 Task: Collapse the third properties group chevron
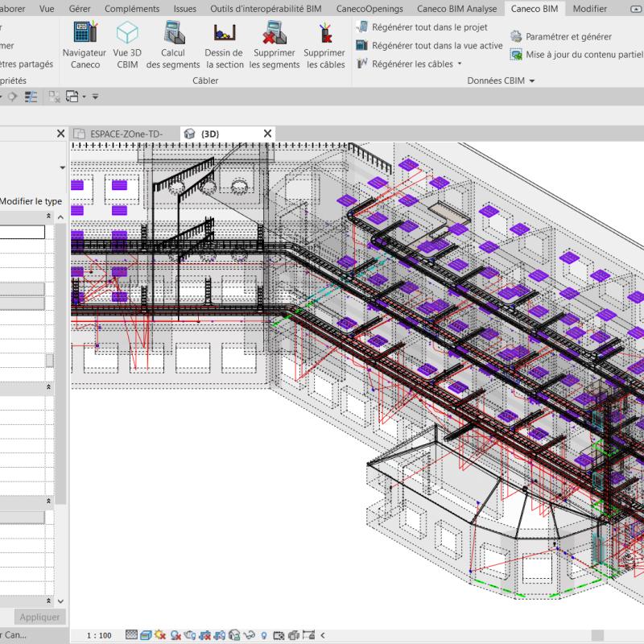48,501
